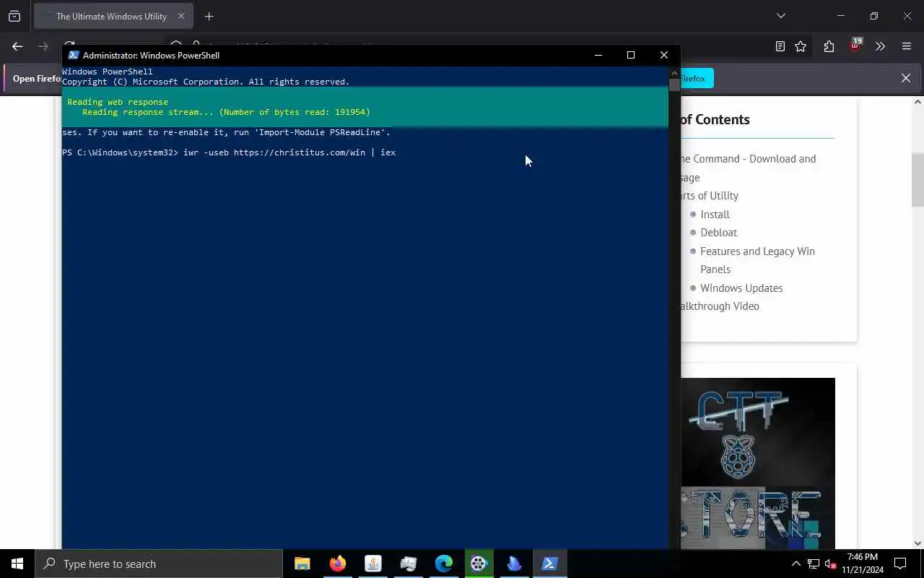Image resolution: width=924 pixels, height=578 pixels.
Task: Click the CTT Store banner image
Action: (x=758, y=463)
